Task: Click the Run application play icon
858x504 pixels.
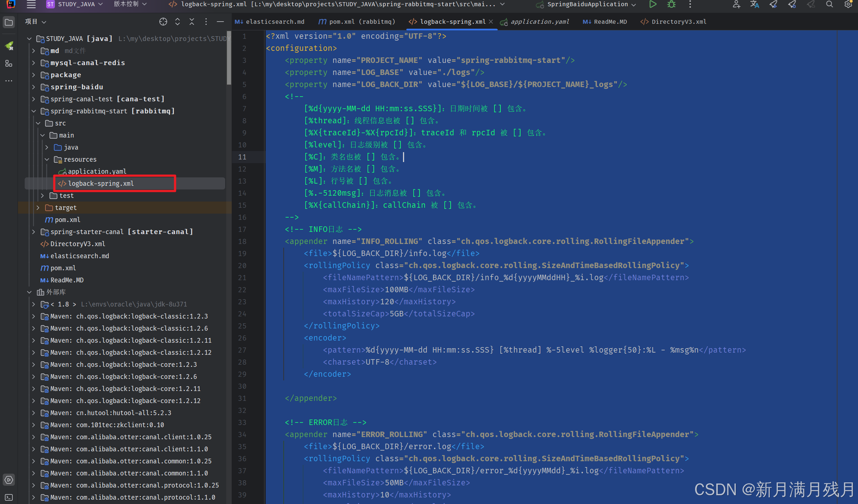Action: [x=653, y=4]
